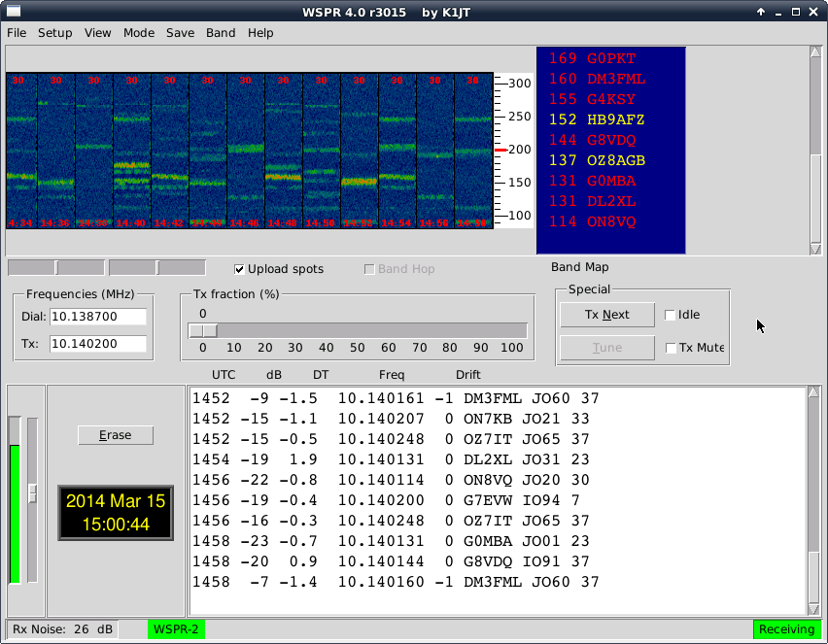Close the WSPR window
828x644 pixels.
[x=813, y=12]
